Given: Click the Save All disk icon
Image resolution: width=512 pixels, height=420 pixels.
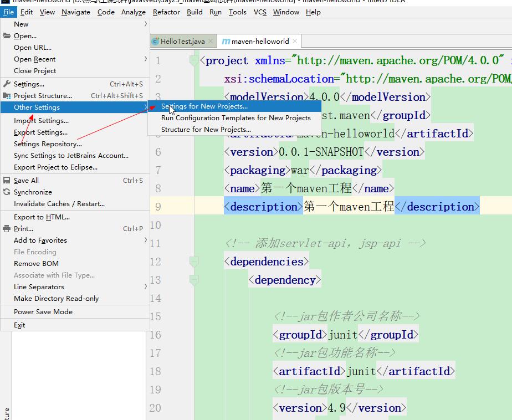Looking at the screenshot, I should click(7, 180).
